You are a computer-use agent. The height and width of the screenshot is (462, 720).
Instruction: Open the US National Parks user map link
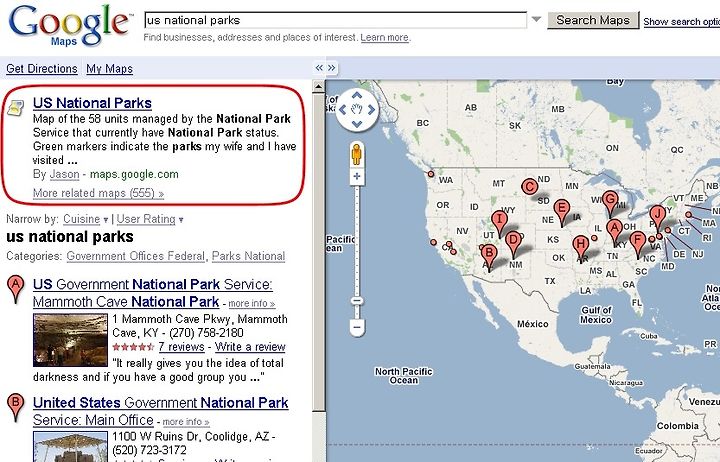92,103
